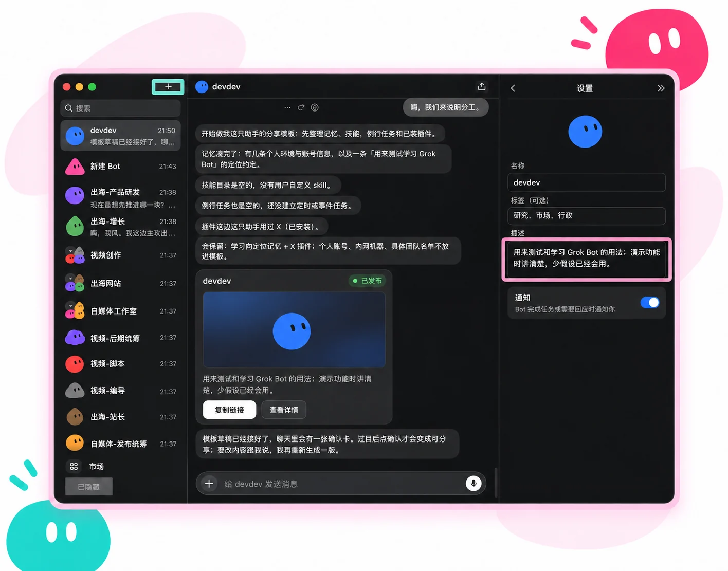Add an emoji reaction to the message
Viewport: 728px width, 571px height.
coord(315,107)
